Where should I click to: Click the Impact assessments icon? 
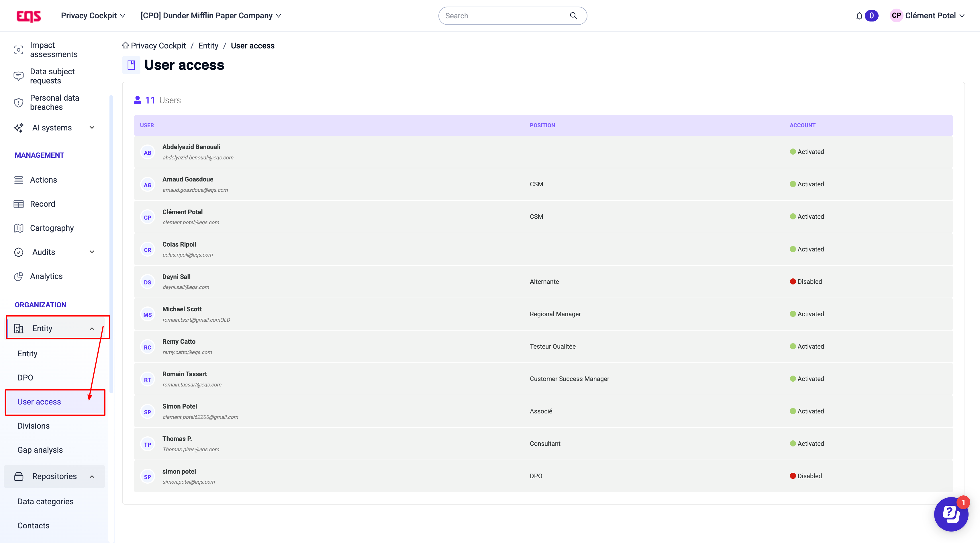pyautogui.click(x=18, y=50)
